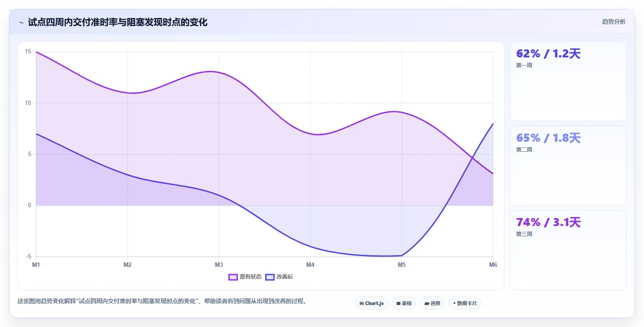Select the 62% / 1.2天 first-week card
Viewport: 644px width, 327px height.
coord(568,81)
